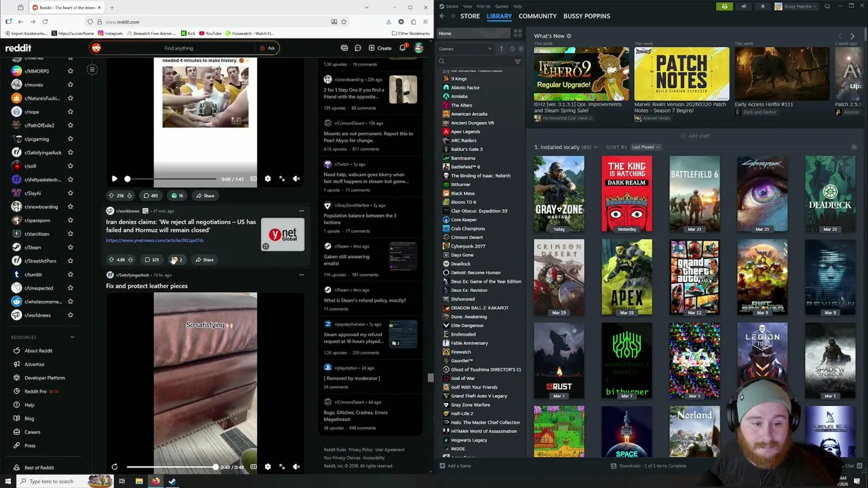Open Installed locally shelf dropdown
Screen dimensions: 868x488
(x=595, y=147)
